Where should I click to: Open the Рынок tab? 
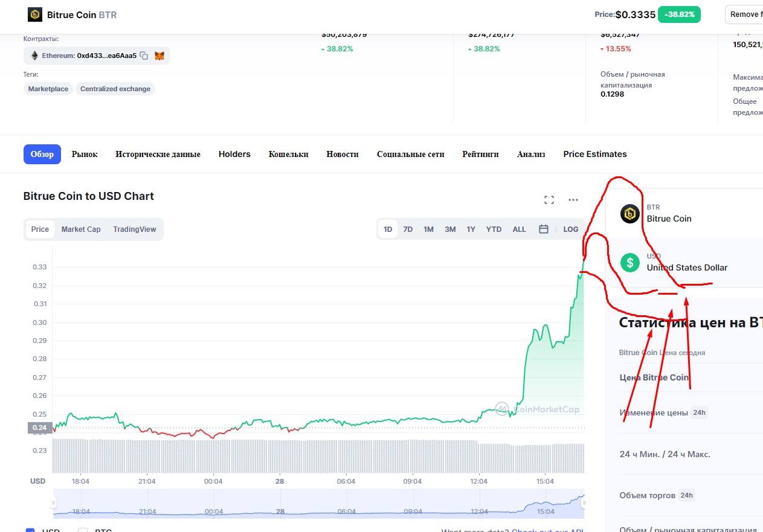85,154
